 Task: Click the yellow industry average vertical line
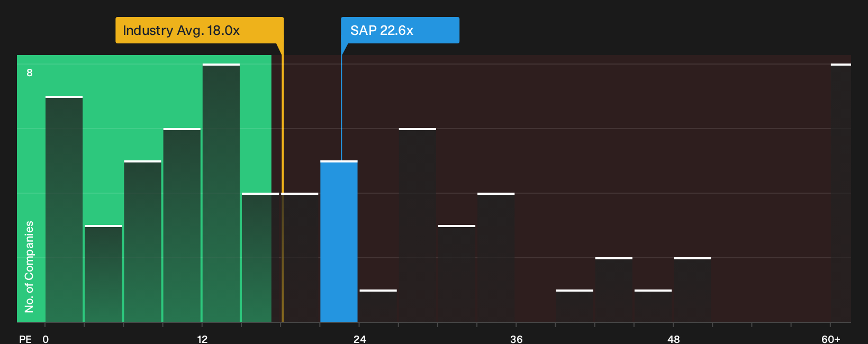(283, 183)
